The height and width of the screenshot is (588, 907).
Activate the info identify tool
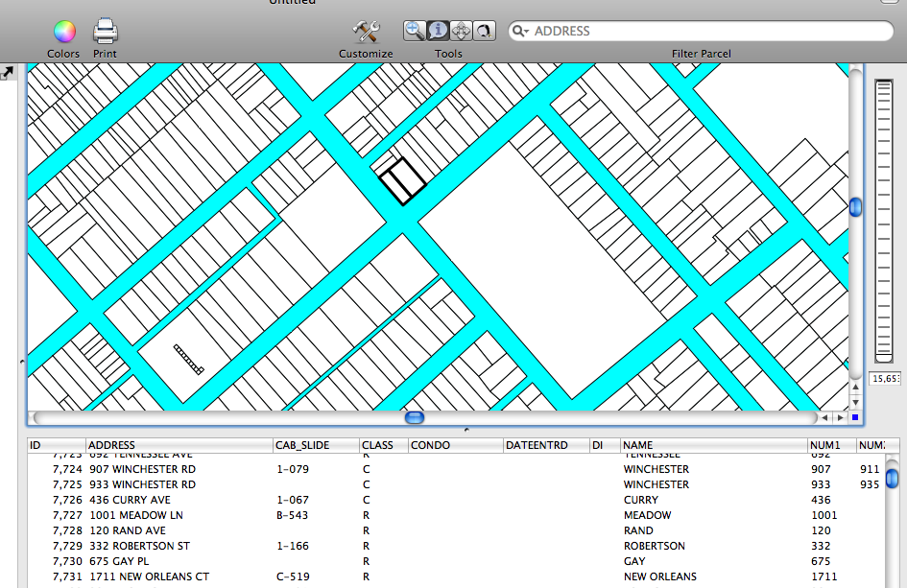tap(438, 31)
